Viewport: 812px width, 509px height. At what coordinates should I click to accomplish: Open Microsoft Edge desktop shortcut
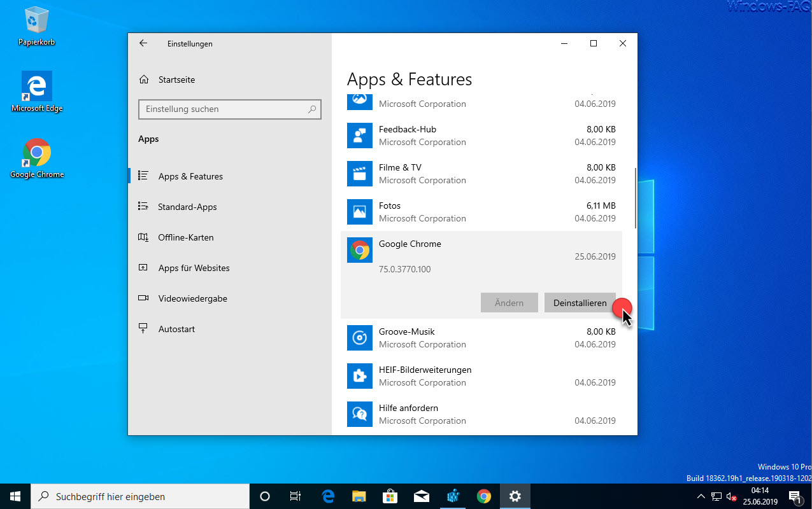[x=37, y=92]
